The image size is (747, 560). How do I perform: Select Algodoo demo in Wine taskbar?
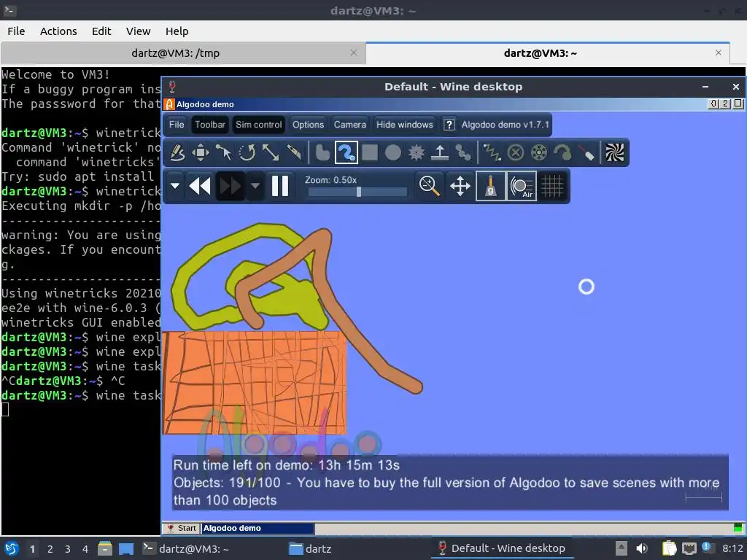pos(258,528)
